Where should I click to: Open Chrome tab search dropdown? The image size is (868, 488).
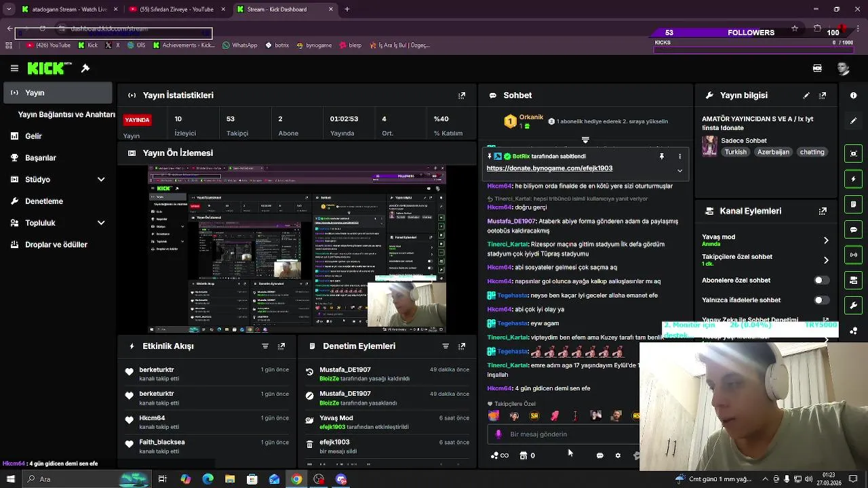(x=8, y=9)
